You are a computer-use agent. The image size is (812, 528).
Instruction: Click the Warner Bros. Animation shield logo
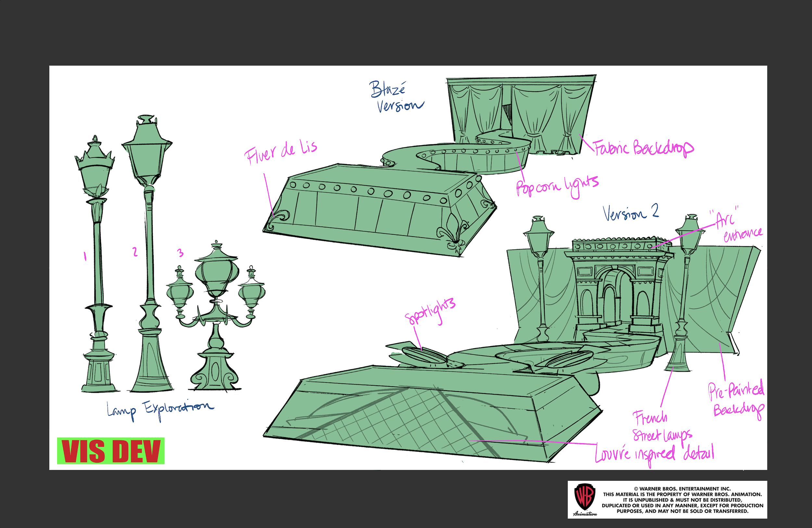[585, 496]
